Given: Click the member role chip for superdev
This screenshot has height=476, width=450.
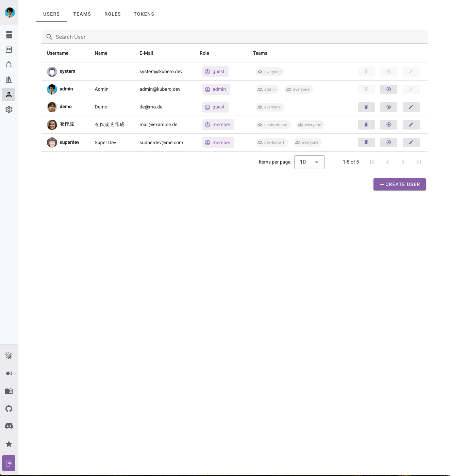Looking at the screenshot, I should coord(218,142).
